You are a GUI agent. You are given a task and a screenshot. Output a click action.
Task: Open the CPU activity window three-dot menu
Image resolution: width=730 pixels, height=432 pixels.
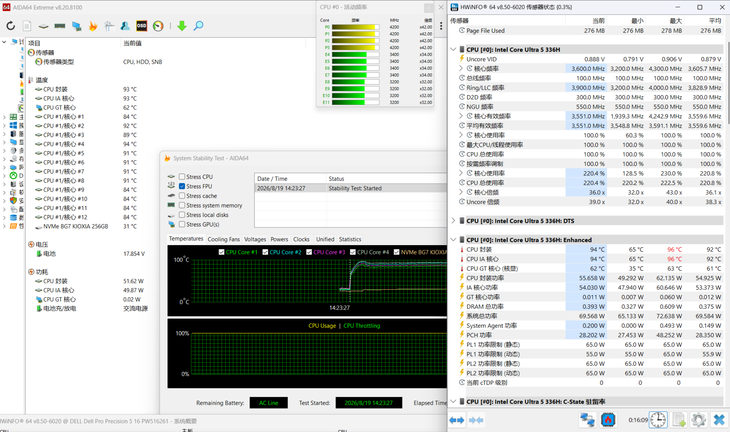click(x=441, y=26)
